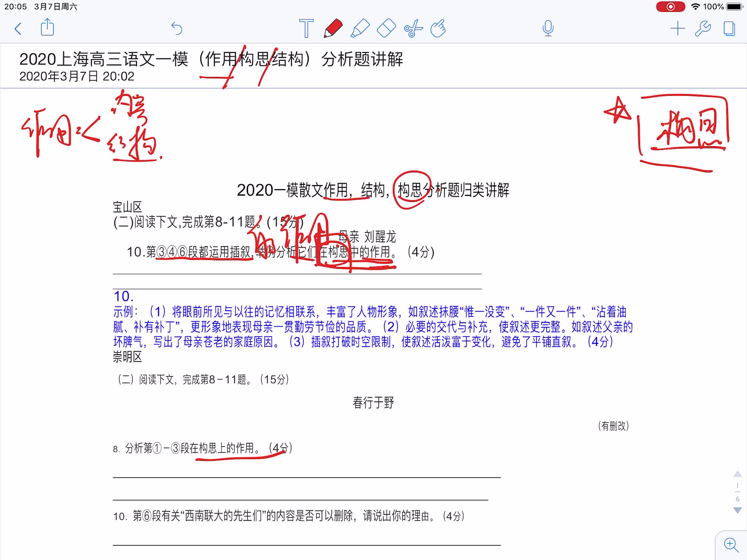Image resolution: width=747 pixels, height=560 pixels.
Task: Tap the text (二)阅读下文,完成第8-11题 under 宝山区
Action: pos(208,222)
